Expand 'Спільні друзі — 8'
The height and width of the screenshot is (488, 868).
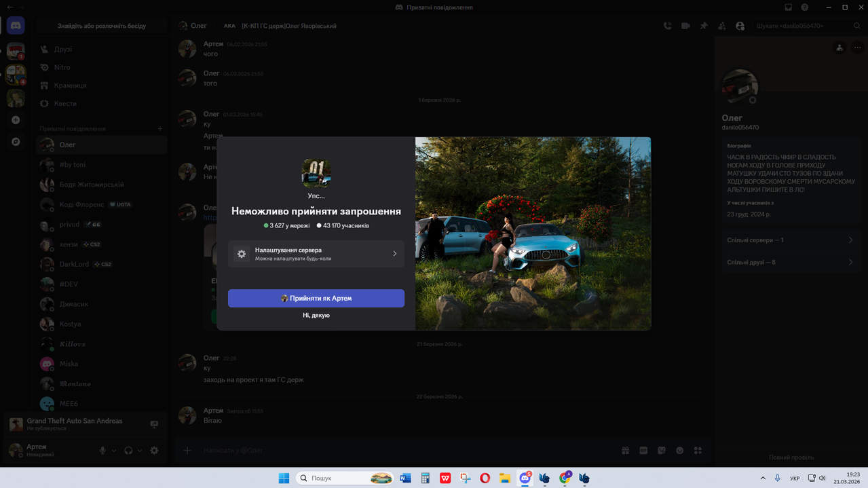coord(791,262)
